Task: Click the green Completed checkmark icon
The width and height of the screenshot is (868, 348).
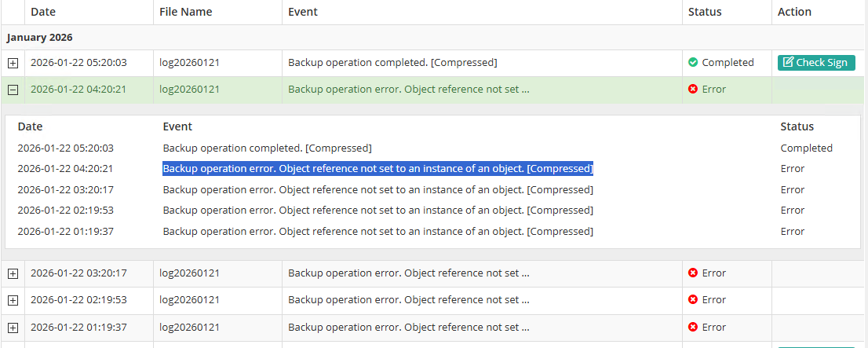Action: [x=692, y=63]
